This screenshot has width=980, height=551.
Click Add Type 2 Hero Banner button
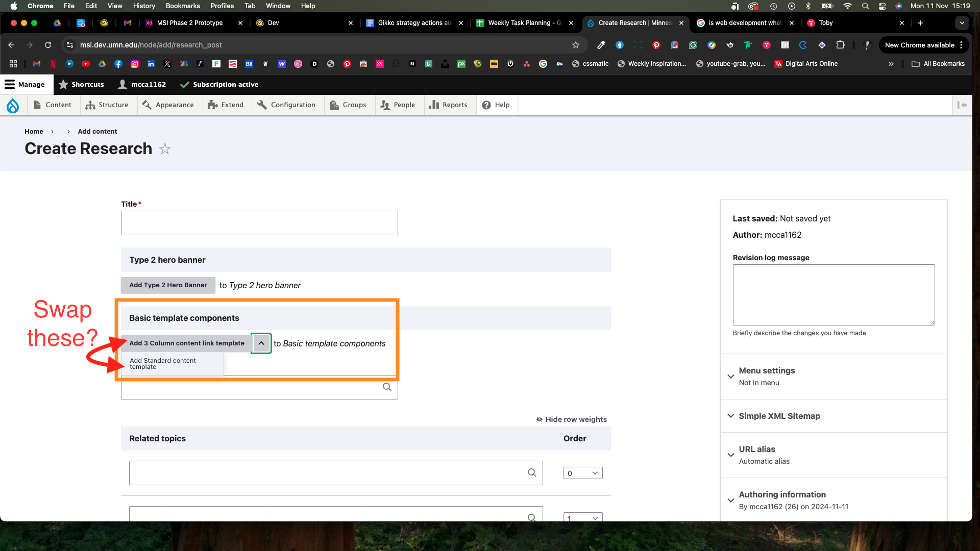pos(168,285)
